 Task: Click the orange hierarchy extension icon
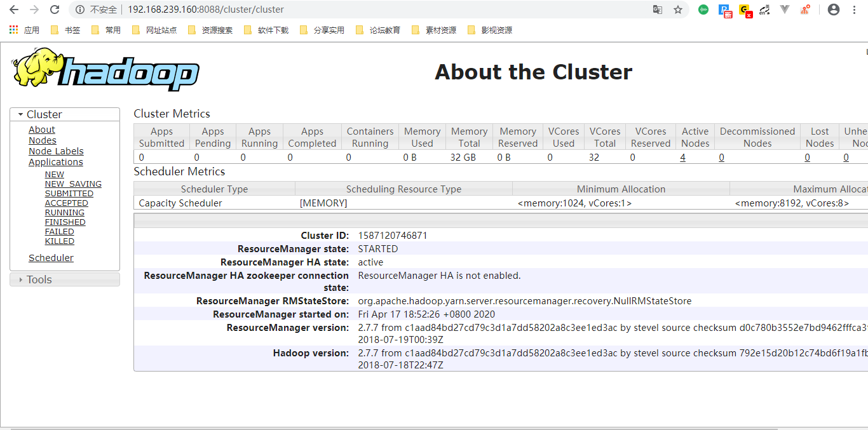[805, 10]
